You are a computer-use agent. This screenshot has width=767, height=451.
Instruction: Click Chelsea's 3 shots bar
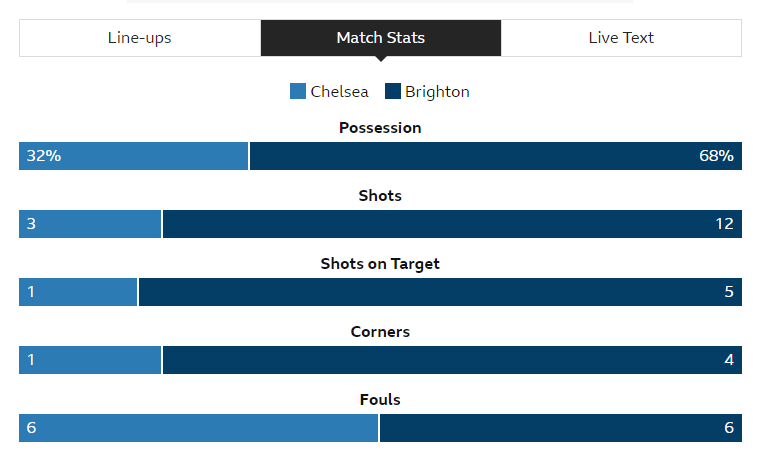pos(90,224)
